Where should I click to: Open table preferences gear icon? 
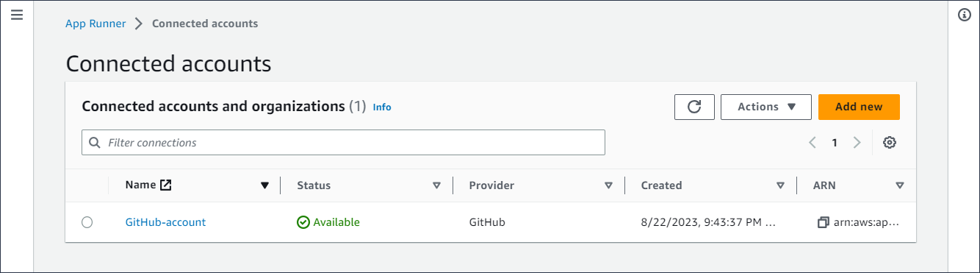[890, 143]
